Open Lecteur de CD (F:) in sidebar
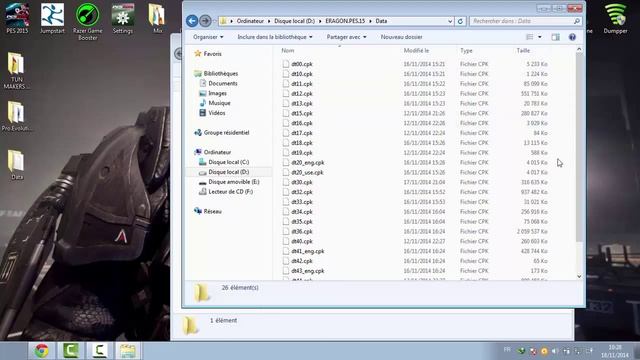 pos(226,191)
